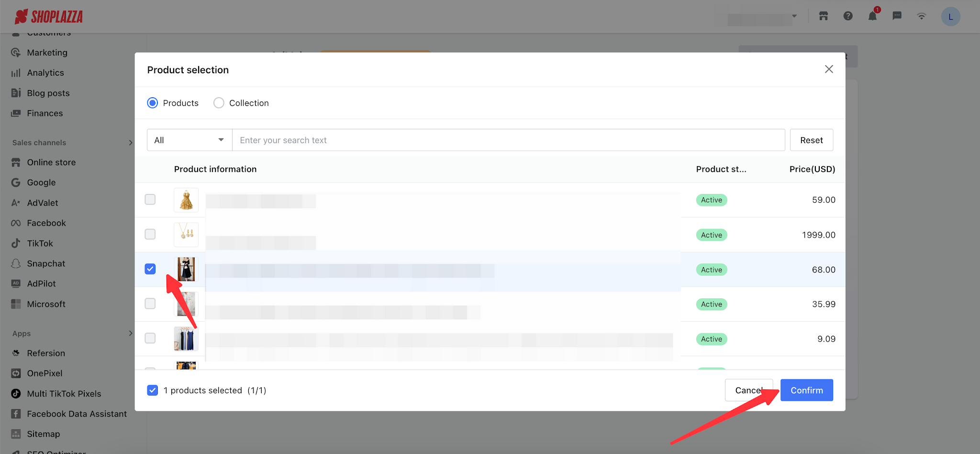Expand the Apps section arrow
Screen dimensions: 980x454
pos(131,333)
